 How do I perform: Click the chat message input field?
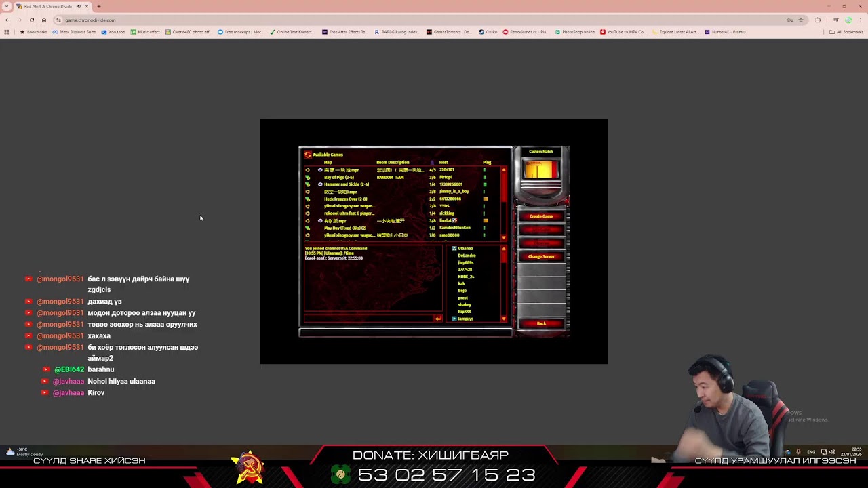[x=368, y=319]
